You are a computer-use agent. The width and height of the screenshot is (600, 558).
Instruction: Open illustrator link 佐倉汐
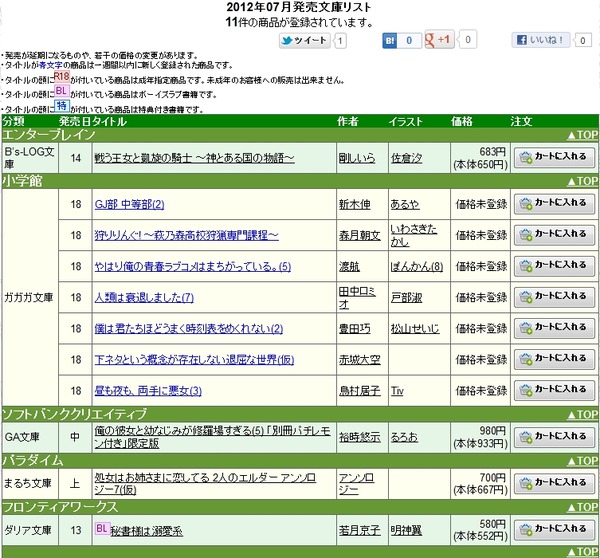click(x=406, y=158)
